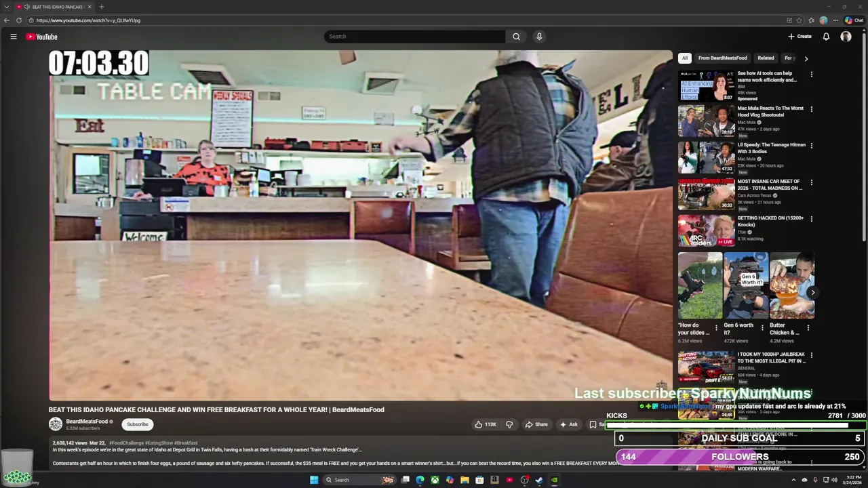Click the browser address bar URL
The width and height of the screenshot is (868, 488).
click(89, 20)
